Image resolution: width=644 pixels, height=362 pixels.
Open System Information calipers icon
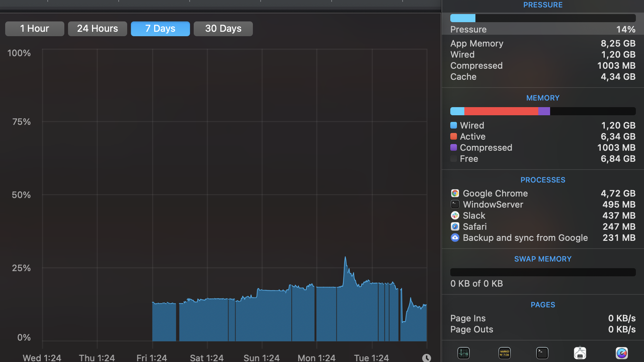[x=580, y=353]
